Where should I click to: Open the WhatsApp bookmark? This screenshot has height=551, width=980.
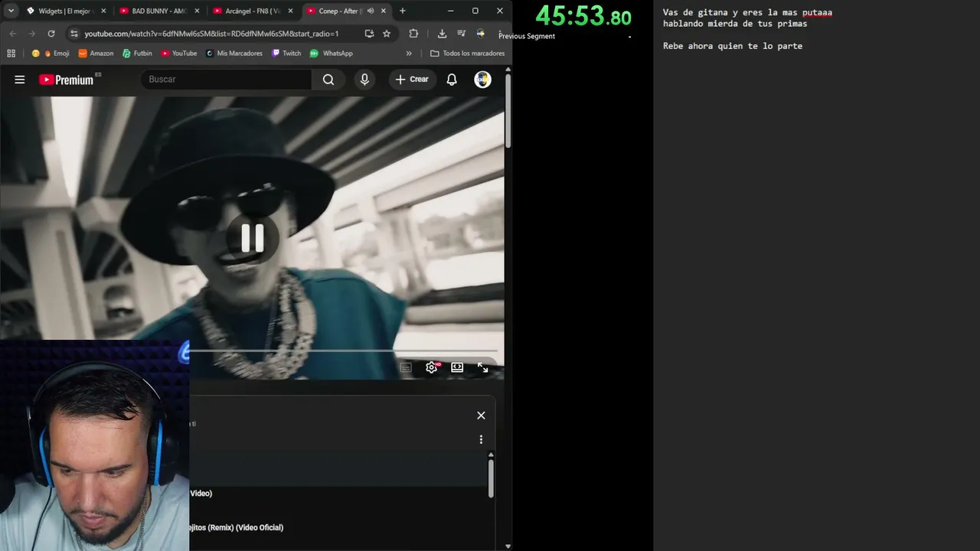click(x=331, y=54)
